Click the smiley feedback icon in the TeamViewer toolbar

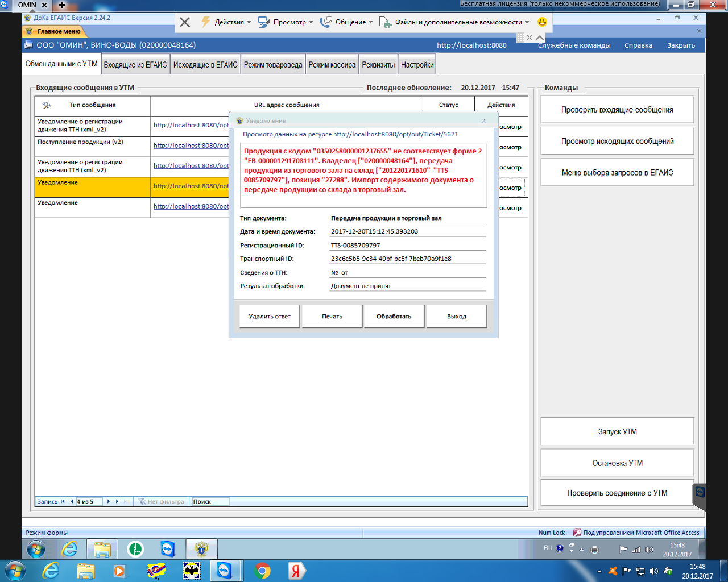point(542,22)
